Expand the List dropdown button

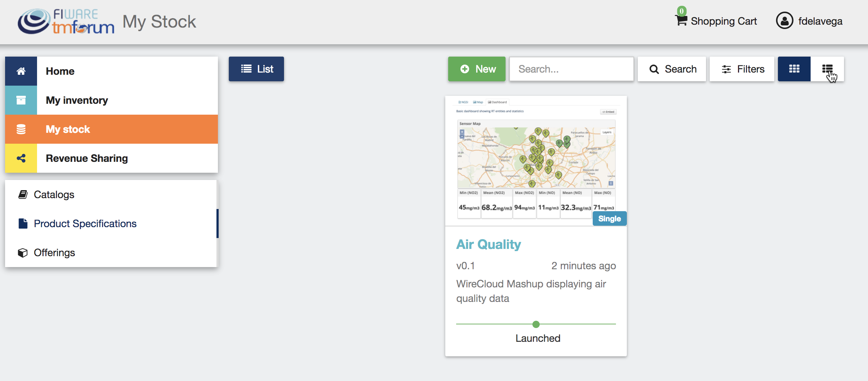coord(256,69)
